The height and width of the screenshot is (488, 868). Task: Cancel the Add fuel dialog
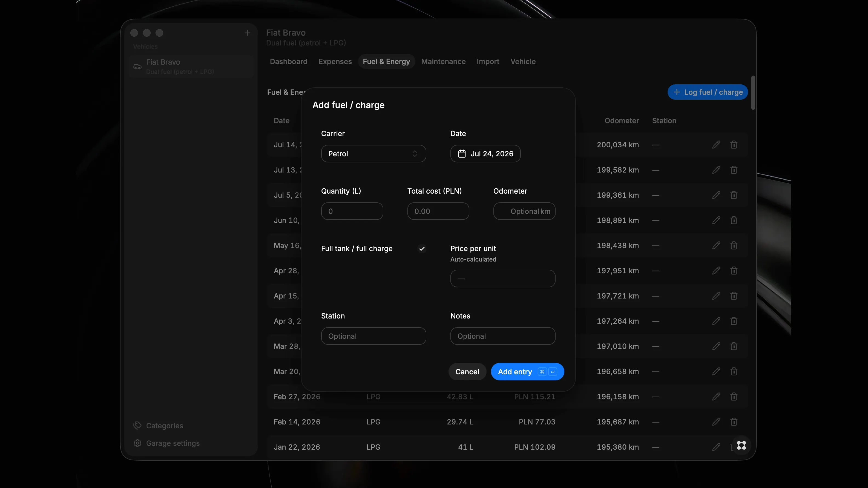point(467,372)
